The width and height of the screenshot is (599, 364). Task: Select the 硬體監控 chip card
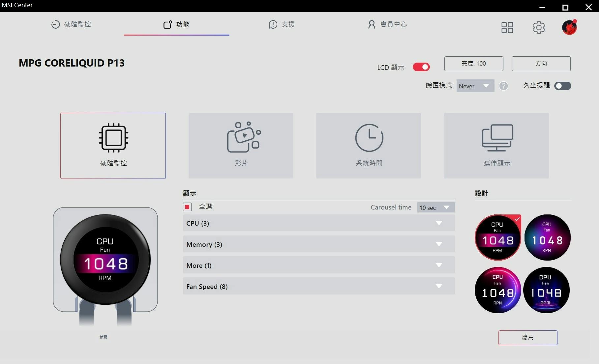pyautogui.click(x=113, y=146)
